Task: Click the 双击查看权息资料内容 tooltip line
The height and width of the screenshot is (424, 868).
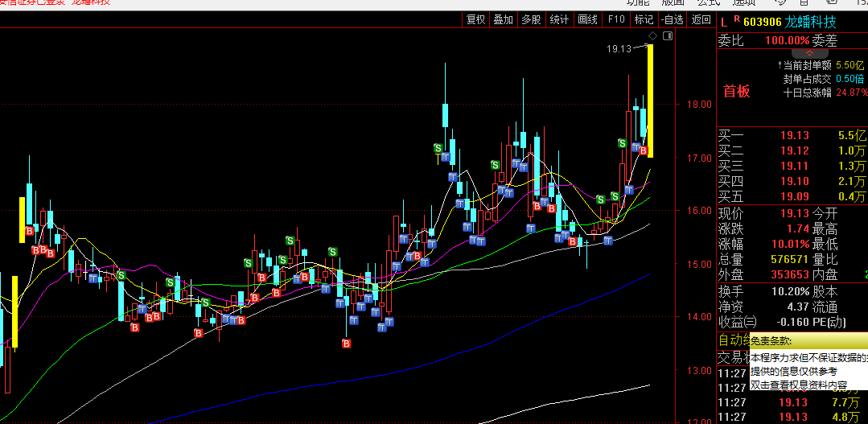Action: pos(799,385)
